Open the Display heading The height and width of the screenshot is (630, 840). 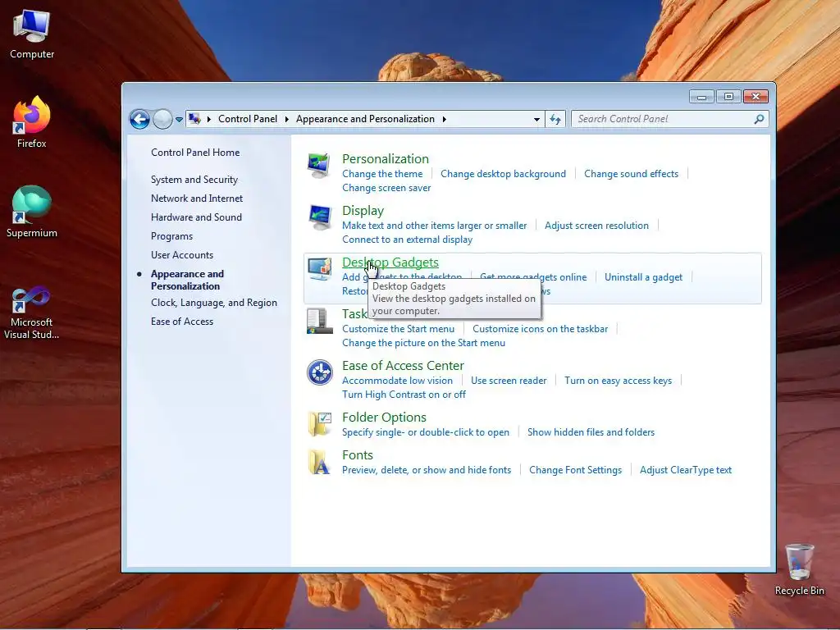(x=363, y=211)
